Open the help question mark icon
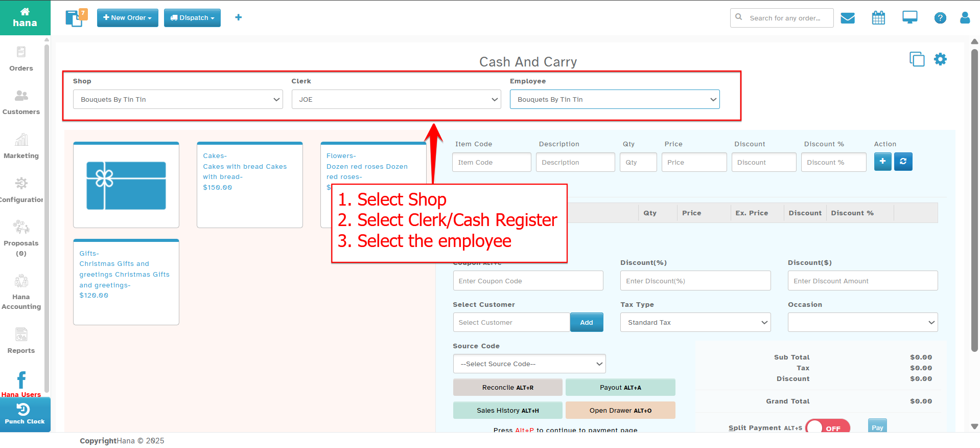The image size is (980, 448). 940,18
